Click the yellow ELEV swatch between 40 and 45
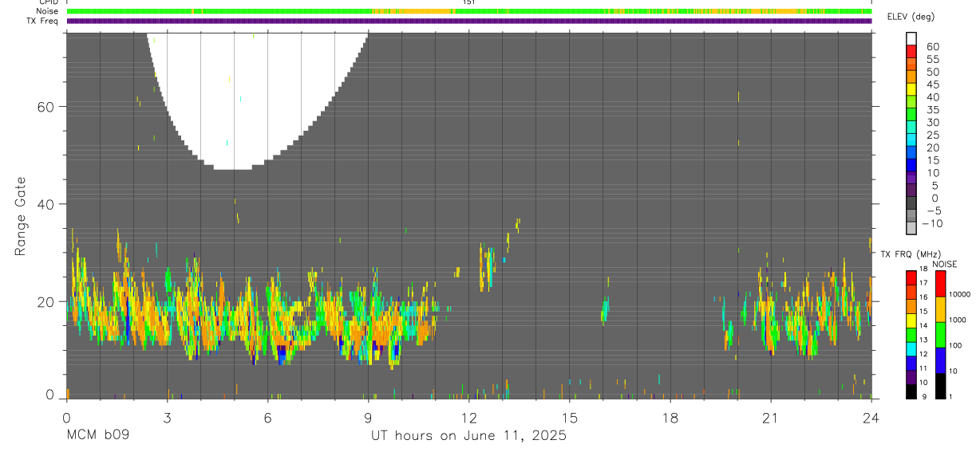980x452 pixels. click(x=911, y=90)
